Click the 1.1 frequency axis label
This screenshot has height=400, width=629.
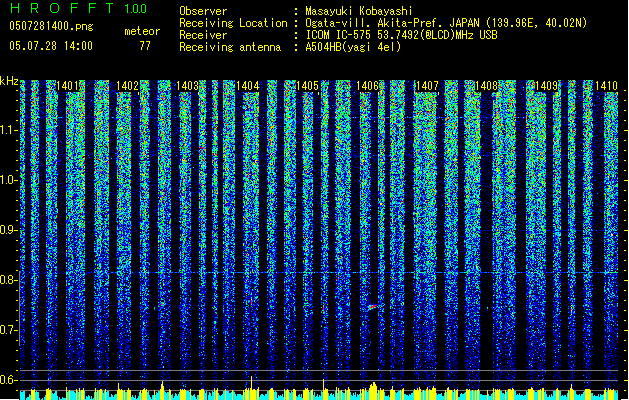9,130
